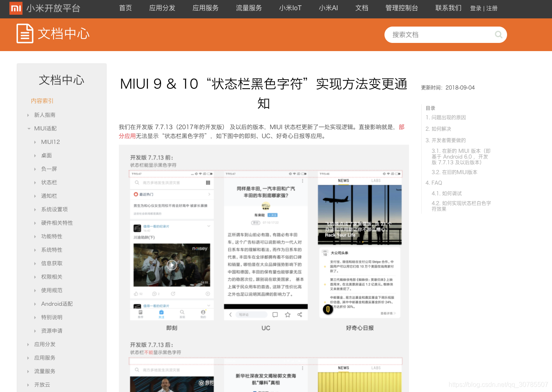Open 特别说明 sidebar item

point(52,317)
